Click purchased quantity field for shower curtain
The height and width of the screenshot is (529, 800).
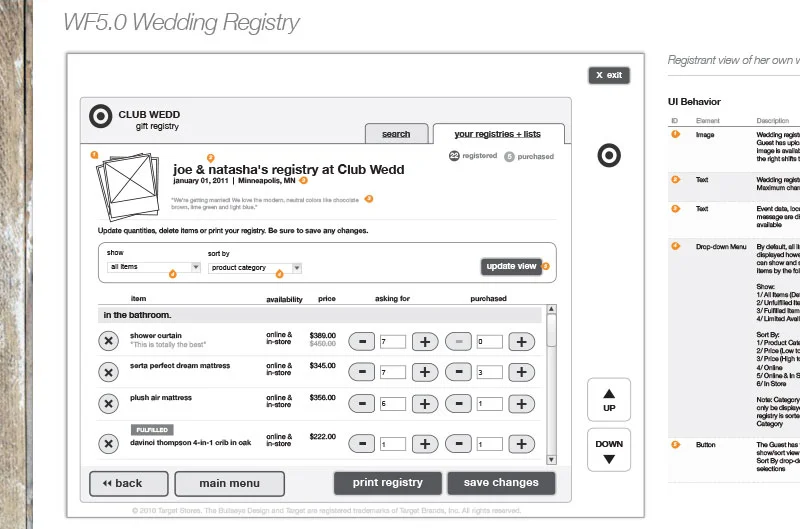489,342
